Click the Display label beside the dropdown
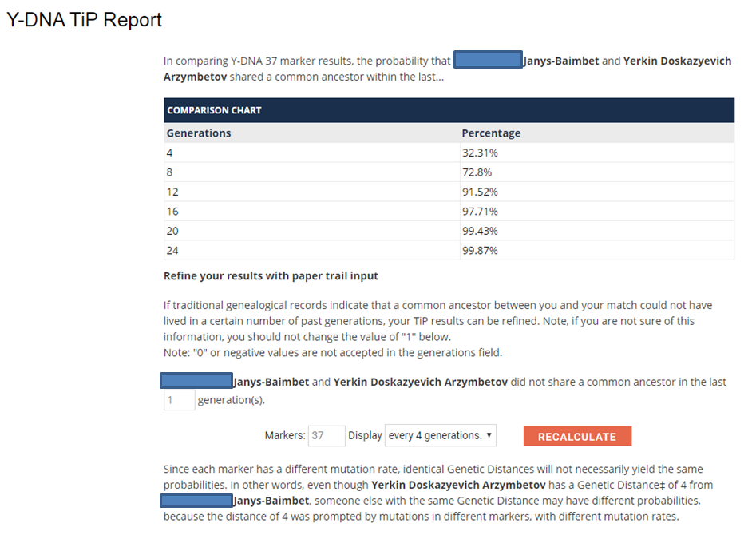Image resolution: width=756 pixels, height=547 pixels. point(365,435)
